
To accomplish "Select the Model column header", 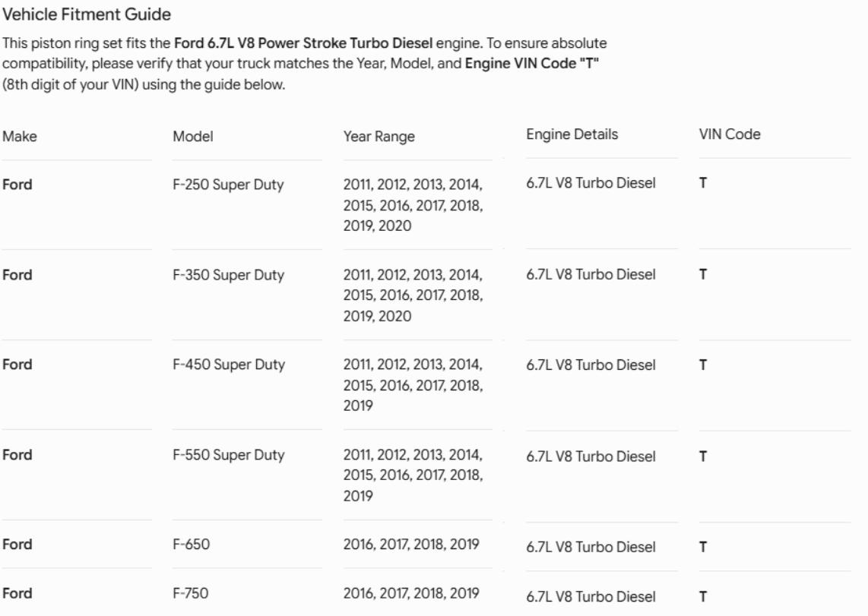I will click(x=192, y=137).
